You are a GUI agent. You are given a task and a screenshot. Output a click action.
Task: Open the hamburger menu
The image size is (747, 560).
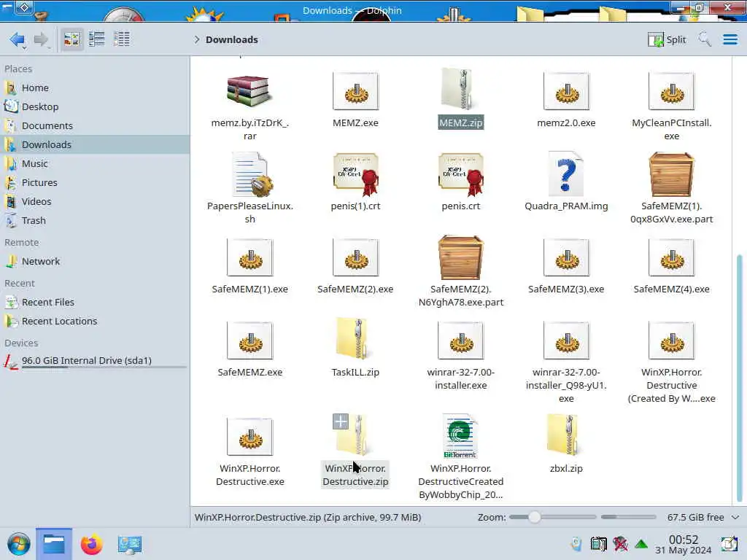click(x=730, y=39)
